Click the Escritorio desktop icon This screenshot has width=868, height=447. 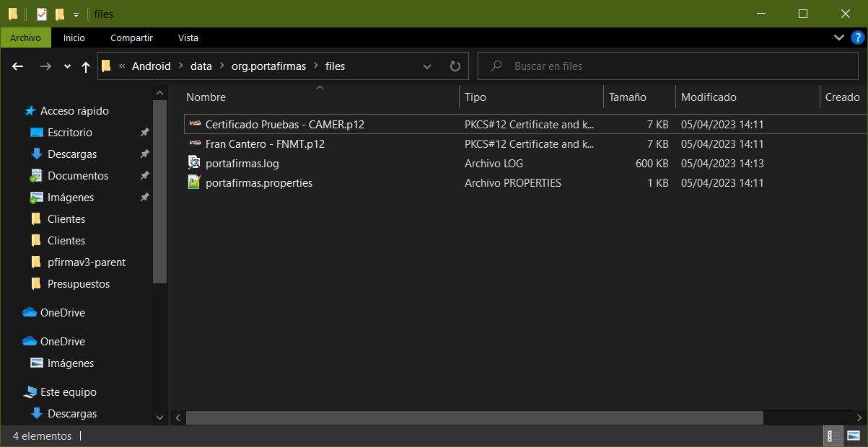pos(37,133)
